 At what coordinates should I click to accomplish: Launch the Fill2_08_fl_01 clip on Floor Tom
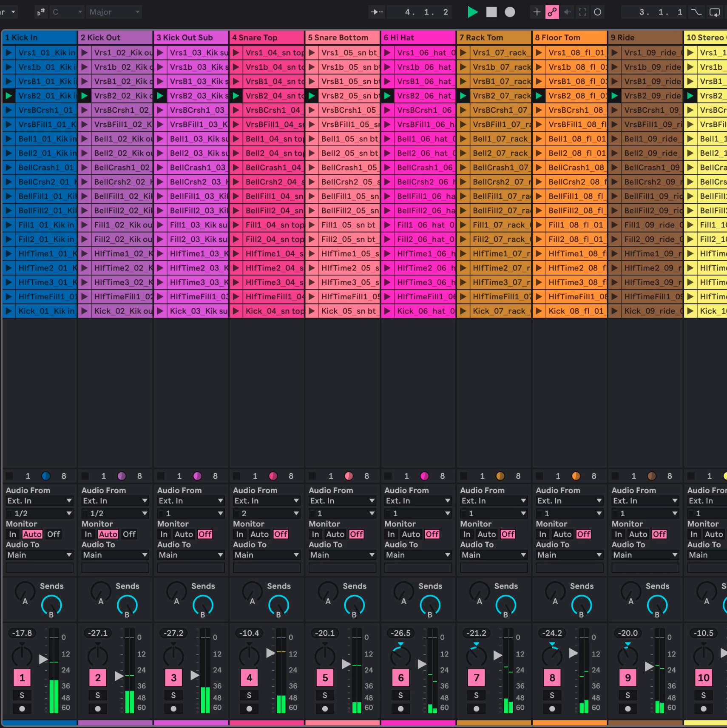click(538, 239)
